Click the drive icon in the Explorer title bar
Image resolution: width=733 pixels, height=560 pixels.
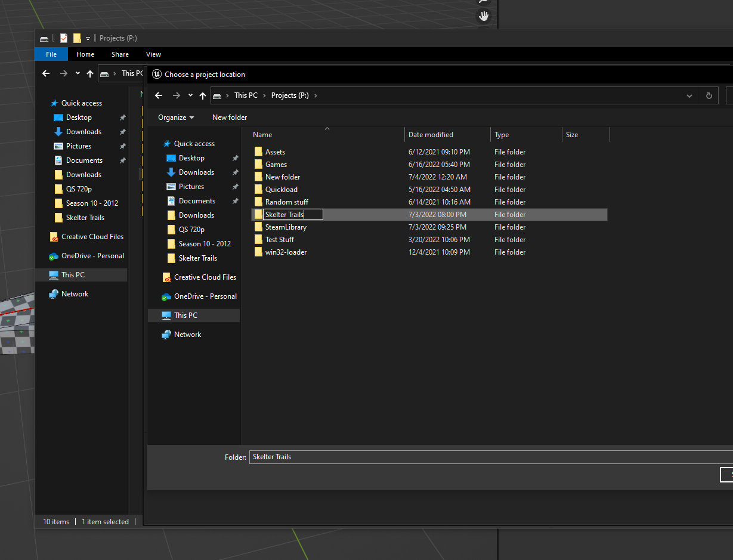44,38
